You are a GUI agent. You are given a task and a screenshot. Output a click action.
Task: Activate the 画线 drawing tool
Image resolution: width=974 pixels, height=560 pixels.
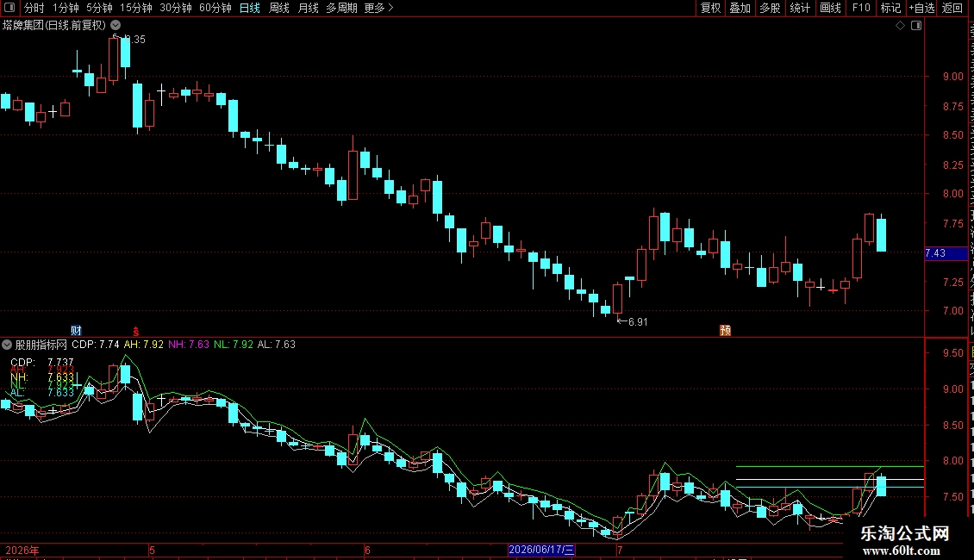[830, 8]
